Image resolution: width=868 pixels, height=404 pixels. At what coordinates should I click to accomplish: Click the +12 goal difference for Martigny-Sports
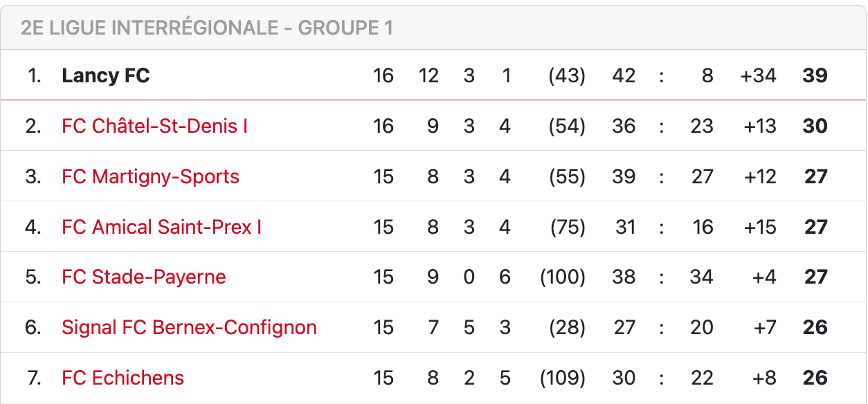click(x=760, y=176)
